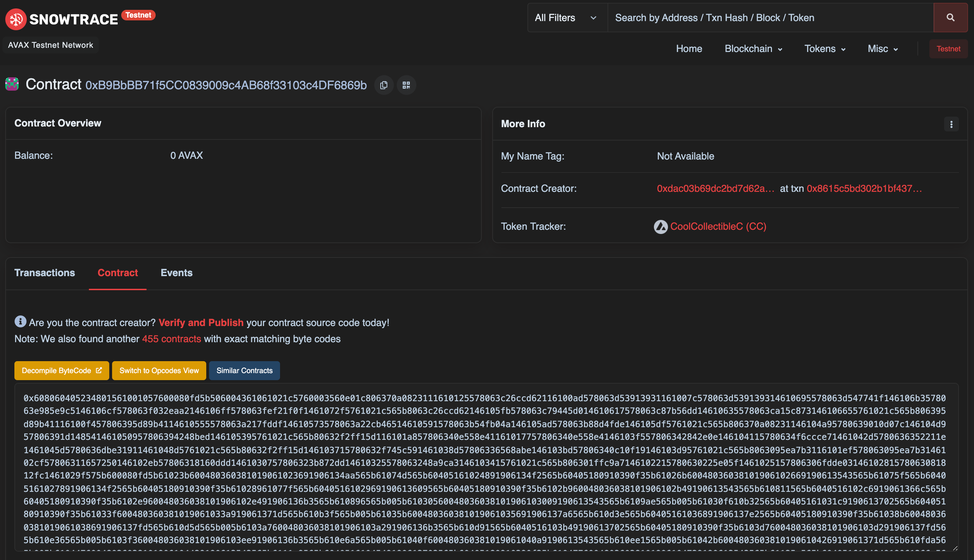
Task: Click the SNOWTRACE wordmark
Action: point(73,20)
